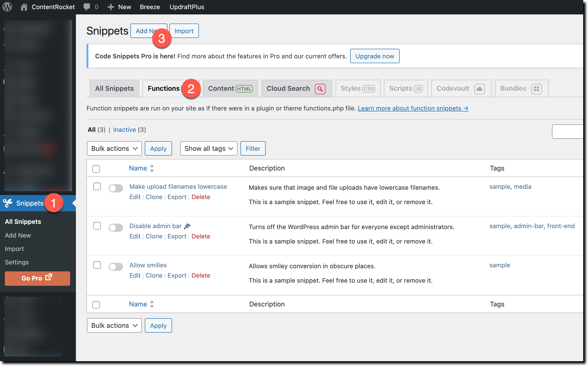Check the select-all box in table footer

click(96, 305)
